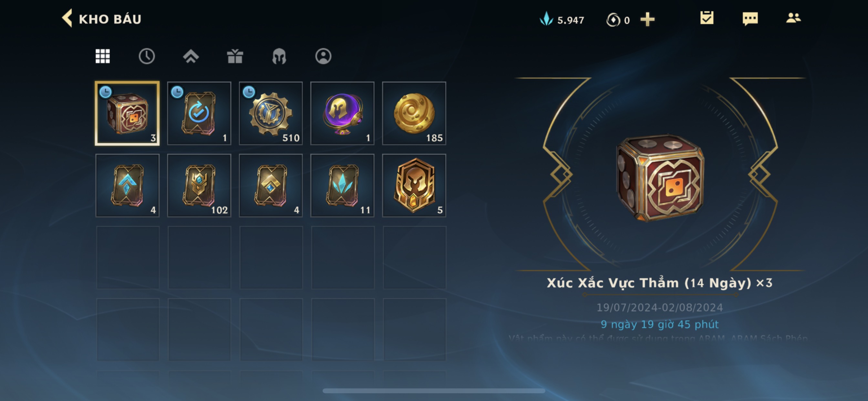The image size is (868, 401).
Task: Add currency with the plus button
Action: [647, 20]
